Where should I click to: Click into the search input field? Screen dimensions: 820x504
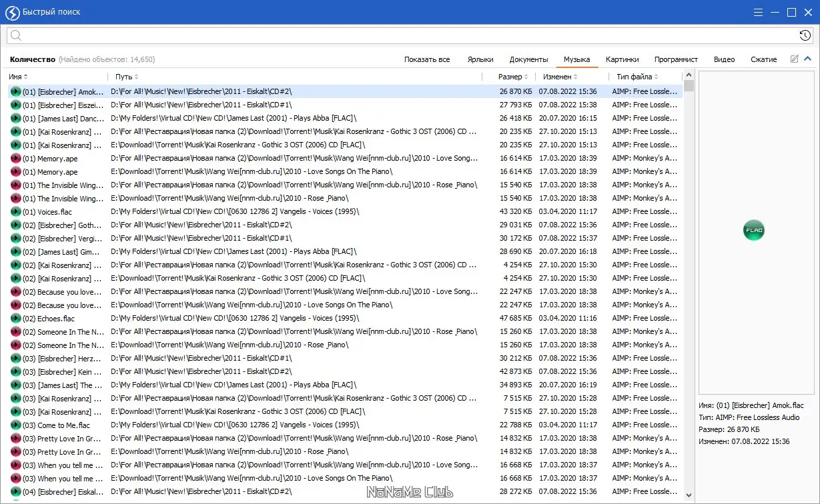click(410, 36)
